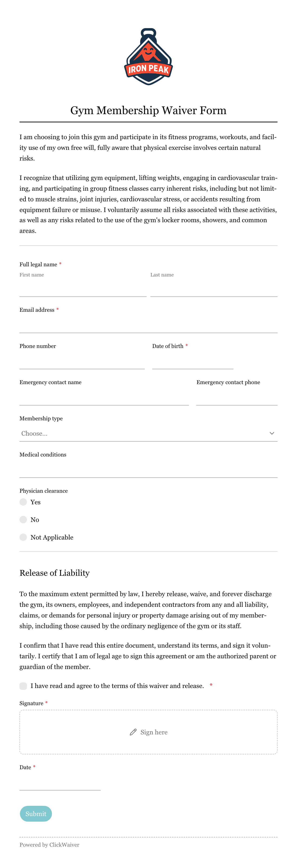Viewport: 297px width, 868px height.
Task: Focus the First name field
Action: pyautogui.click(x=83, y=288)
